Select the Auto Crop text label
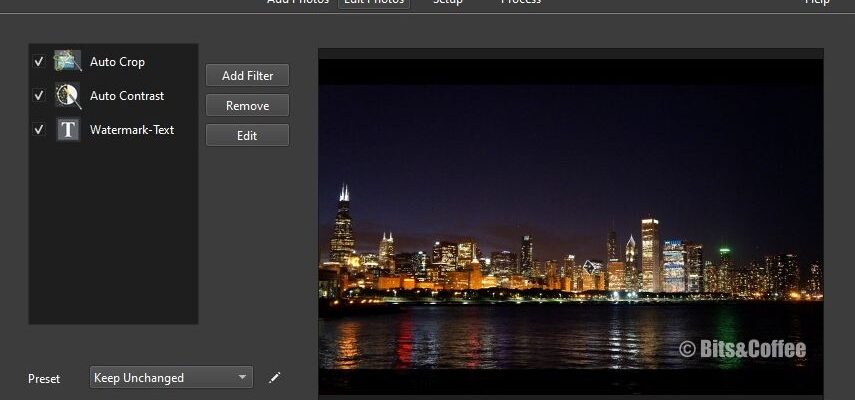The image size is (855, 400). (x=117, y=62)
